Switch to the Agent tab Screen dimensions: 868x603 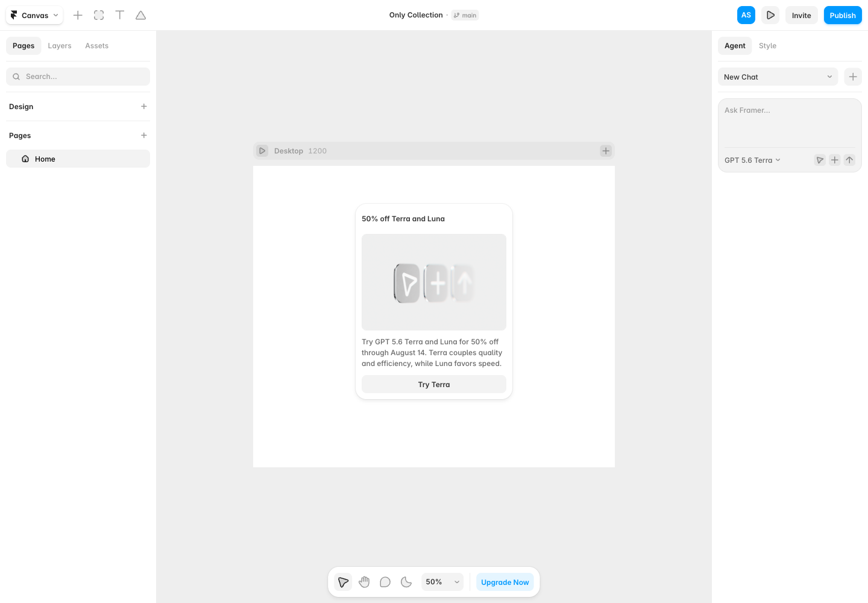735,46
